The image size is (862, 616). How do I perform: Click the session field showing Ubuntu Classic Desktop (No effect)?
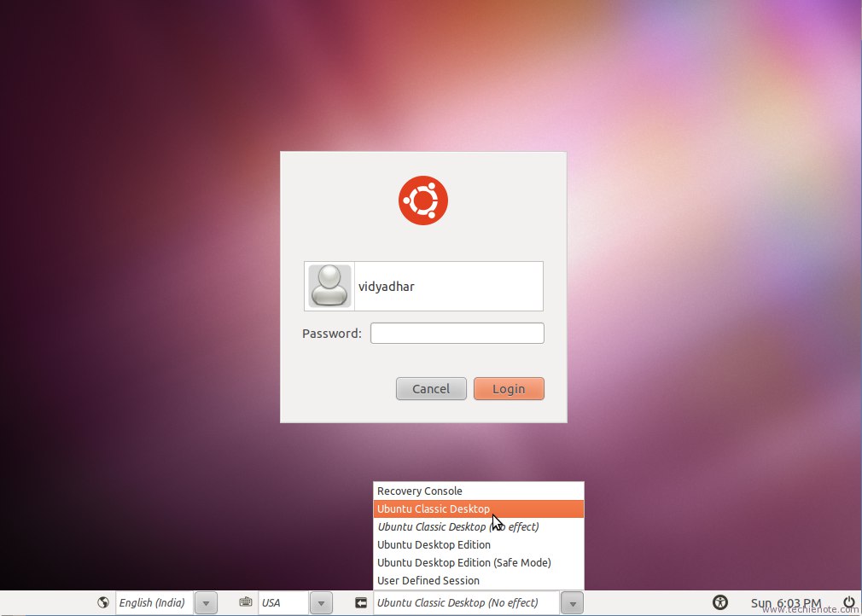(467, 603)
